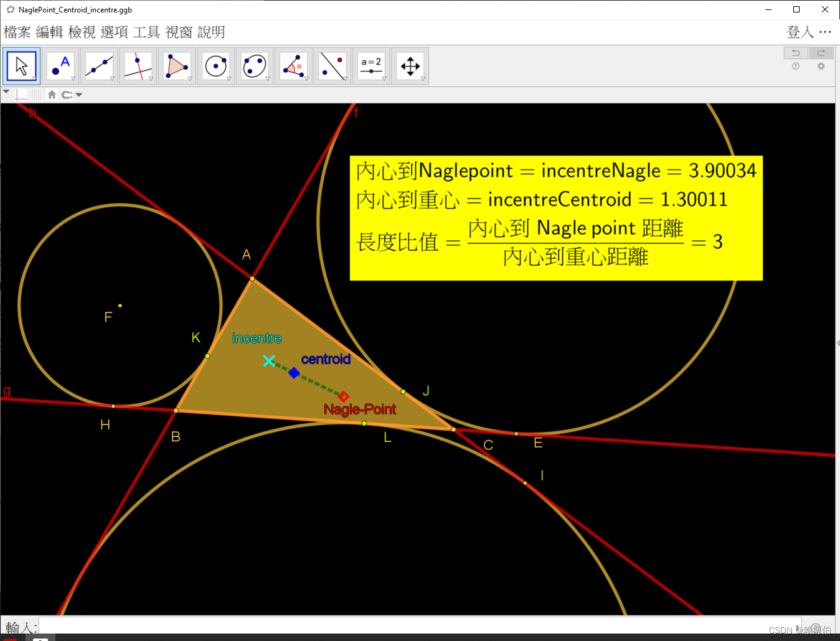840x641 pixels.
Task: Select tangent point J on side AC
Action: tap(403, 391)
